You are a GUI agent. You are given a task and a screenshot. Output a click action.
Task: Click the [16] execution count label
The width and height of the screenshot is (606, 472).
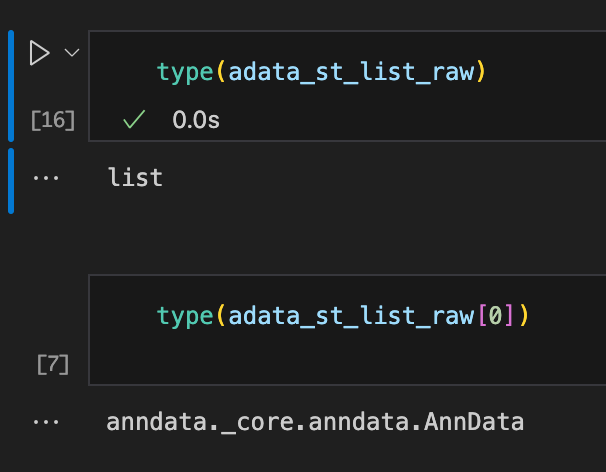tap(53, 120)
